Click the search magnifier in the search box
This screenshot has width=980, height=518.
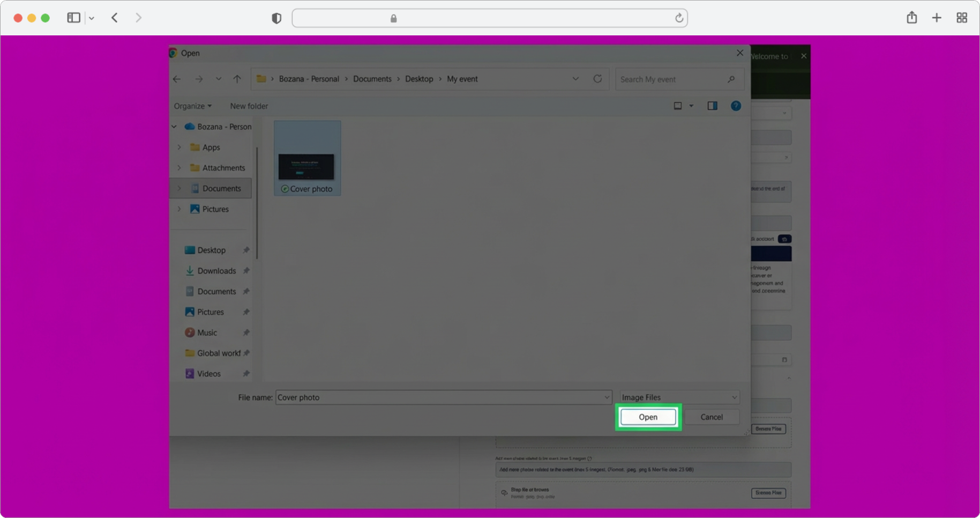[x=731, y=79]
